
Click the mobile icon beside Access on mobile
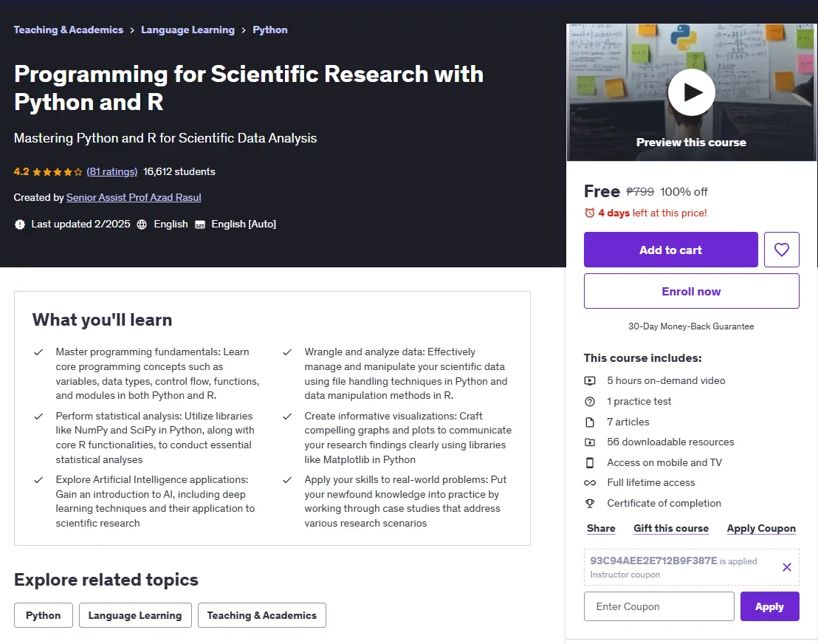pyautogui.click(x=589, y=462)
